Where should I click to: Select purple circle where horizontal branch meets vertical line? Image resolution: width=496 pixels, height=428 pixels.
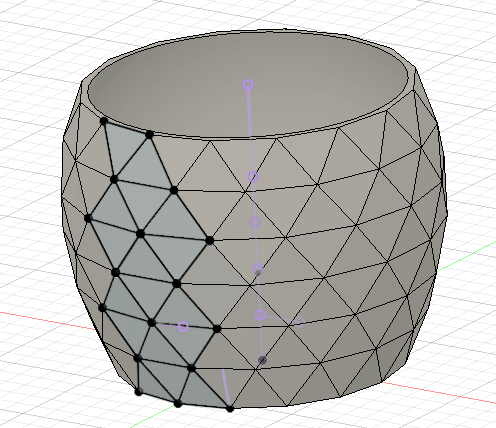click(260, 314)
